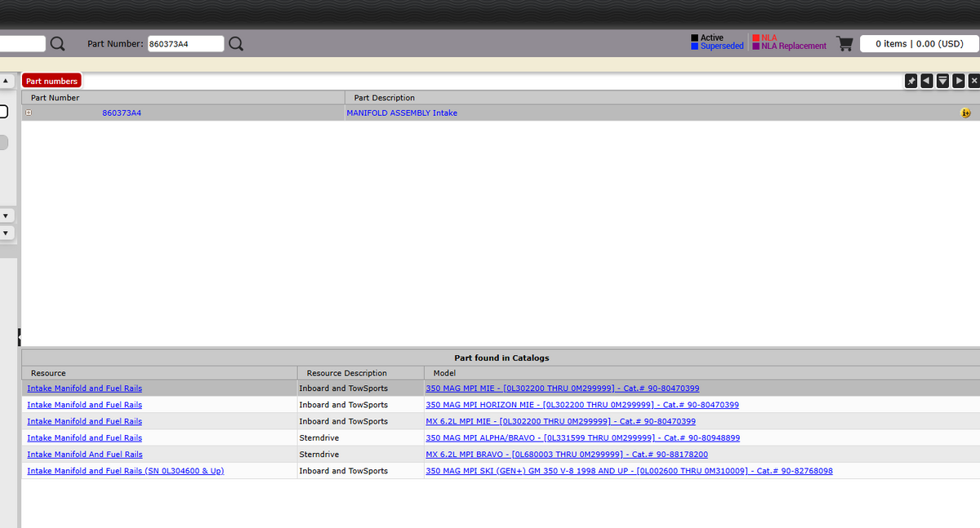Click the yellow info plus icon for 860373A4

tap(964, 113)
